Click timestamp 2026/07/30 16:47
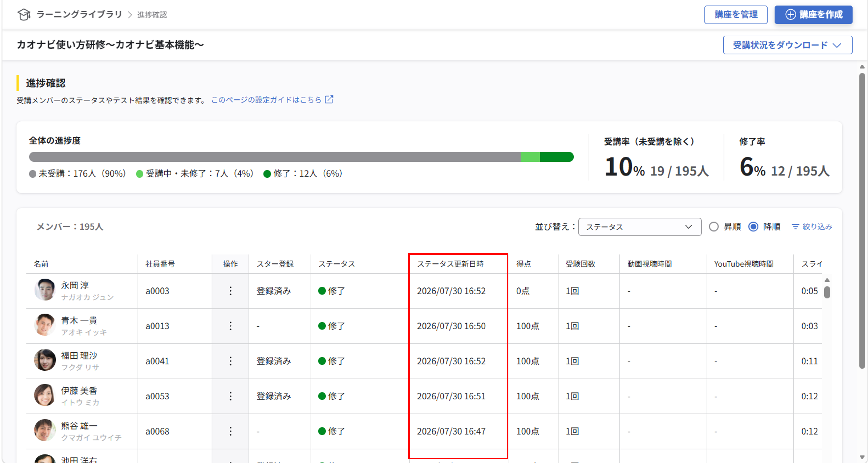This screenshot has width=868, height=463. point(451,431)
